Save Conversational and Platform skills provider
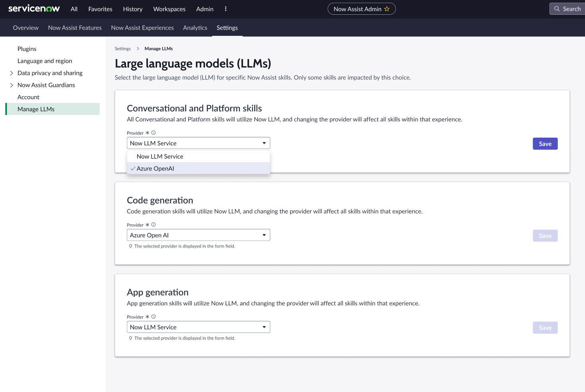Viewport: 585px width, 392px height. coord(545,144)
